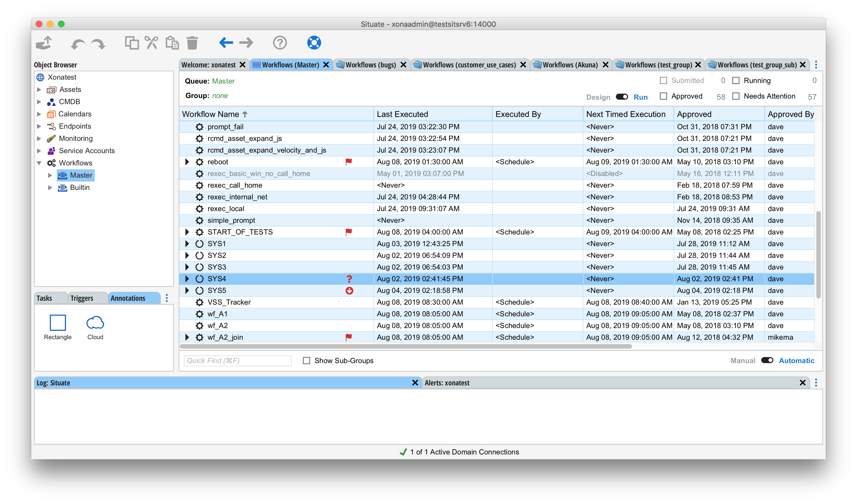This screenshot has height=504, width=857.
Task: Click the Quick Find input field
Action: [x=237, y=361]
